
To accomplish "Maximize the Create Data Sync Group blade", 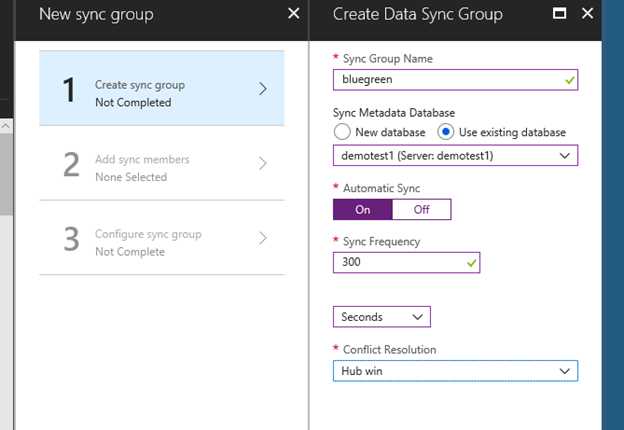I will 560,14.
